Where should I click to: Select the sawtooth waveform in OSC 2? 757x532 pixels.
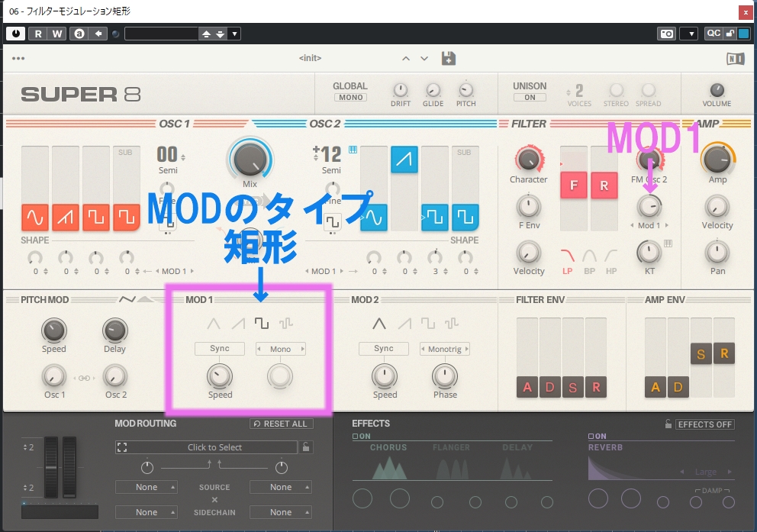(404, 159)
